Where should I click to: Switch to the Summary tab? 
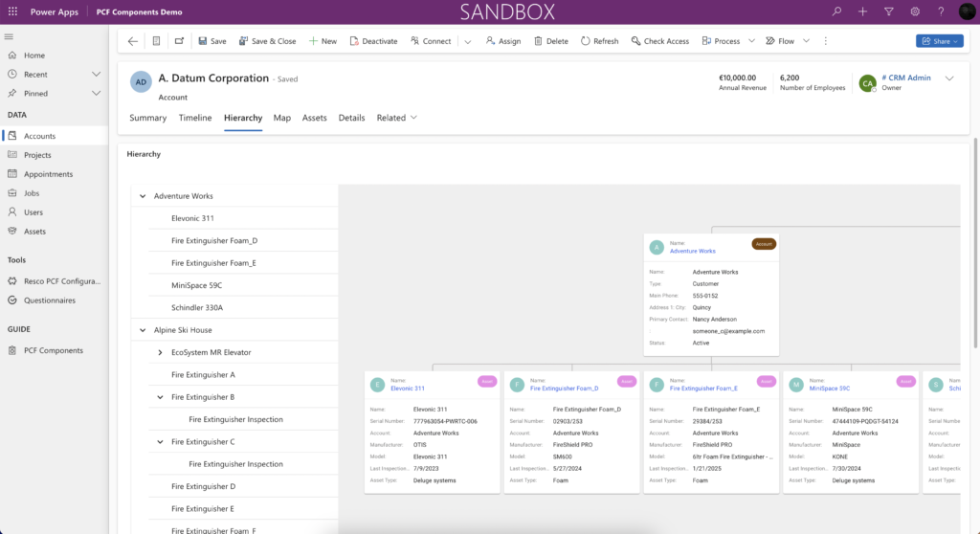pyautogui.click(x=148, y=118)
